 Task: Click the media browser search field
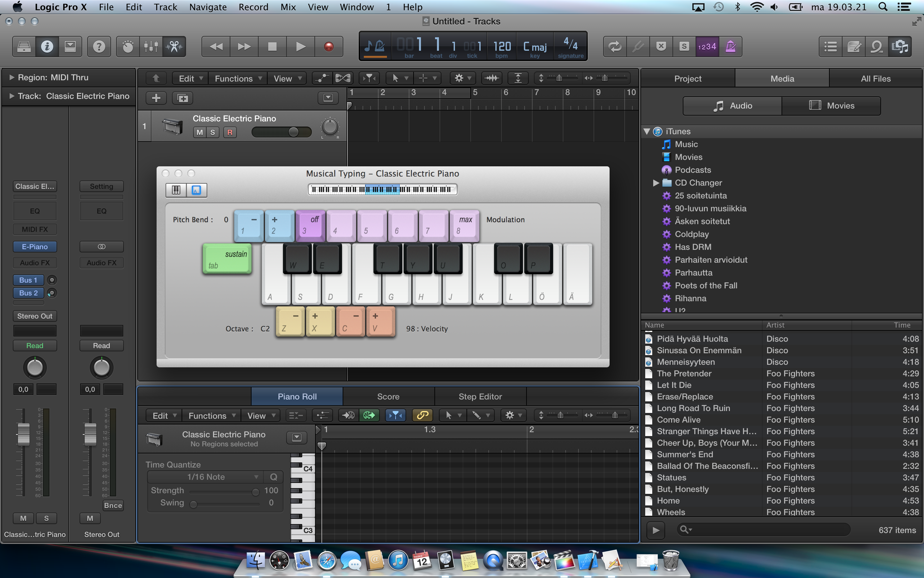point(764,530)
